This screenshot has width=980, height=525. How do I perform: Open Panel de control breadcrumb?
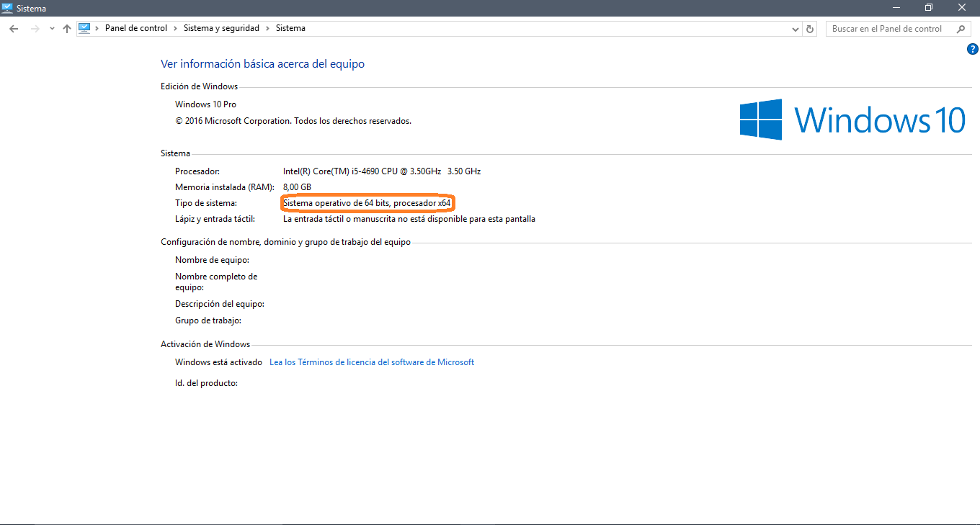point(136,28)
